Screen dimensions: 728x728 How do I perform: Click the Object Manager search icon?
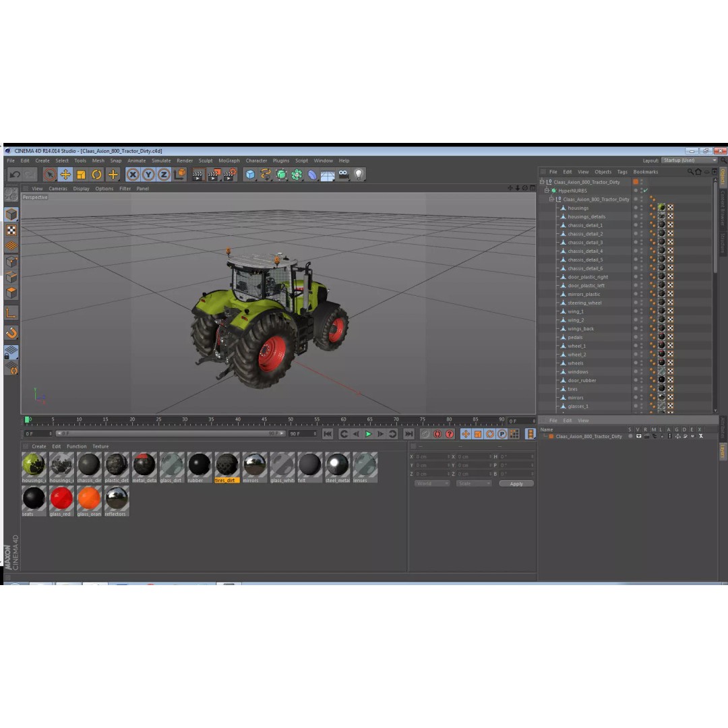[x=690, y=172]
